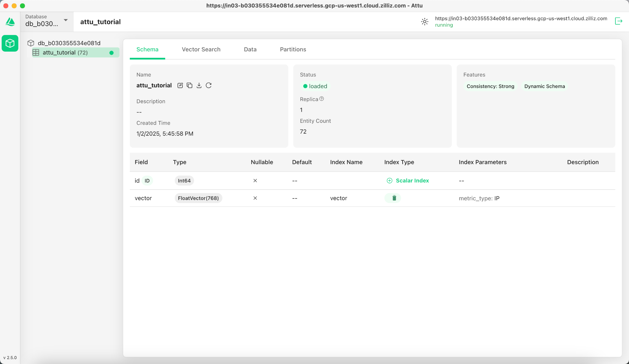Click the refresh collection icon
The image size is (629, 364).
pos(209,85)
